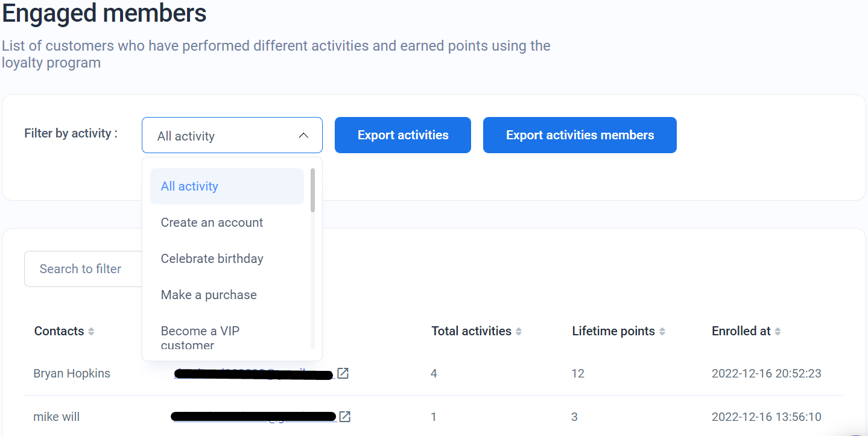Sort by Enrolled at column arrows
This screenshot has height=436, width=868.
778,331
